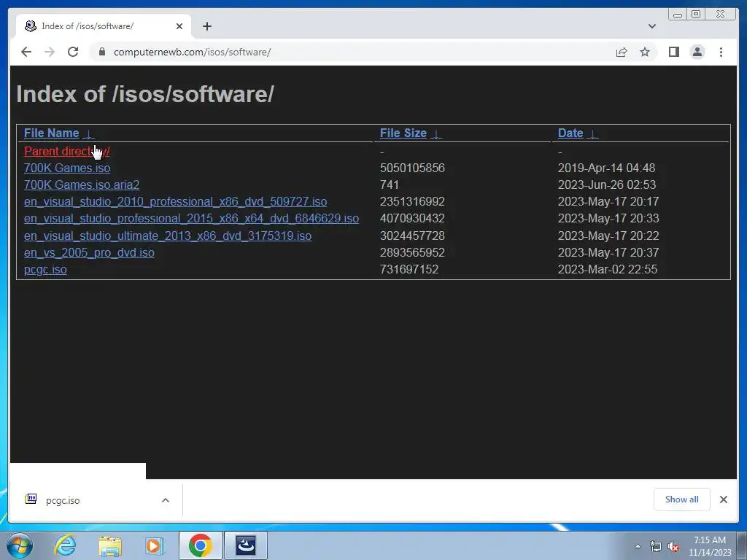Click the date 2023-Mar-02 22:55
747x560 pixels.
click(x=608, y=269)
